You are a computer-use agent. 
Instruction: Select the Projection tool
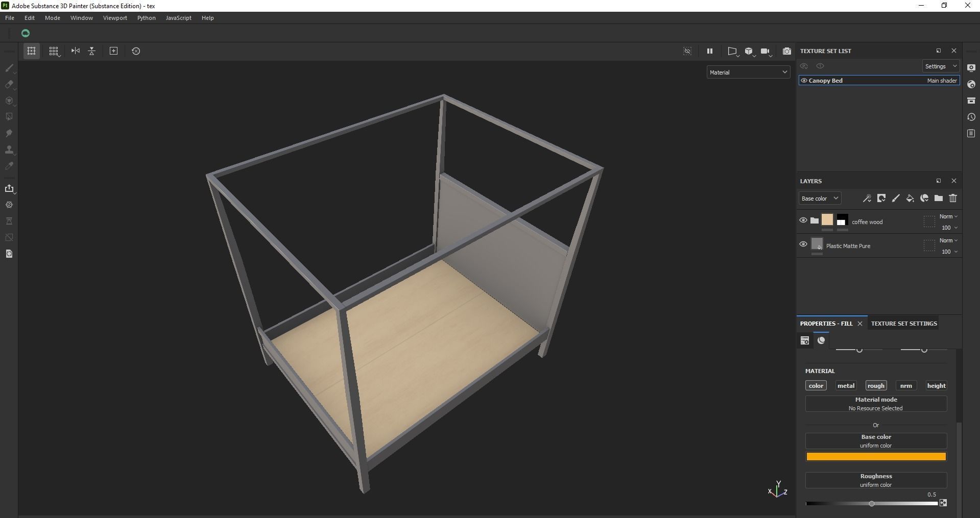(9, 101)
